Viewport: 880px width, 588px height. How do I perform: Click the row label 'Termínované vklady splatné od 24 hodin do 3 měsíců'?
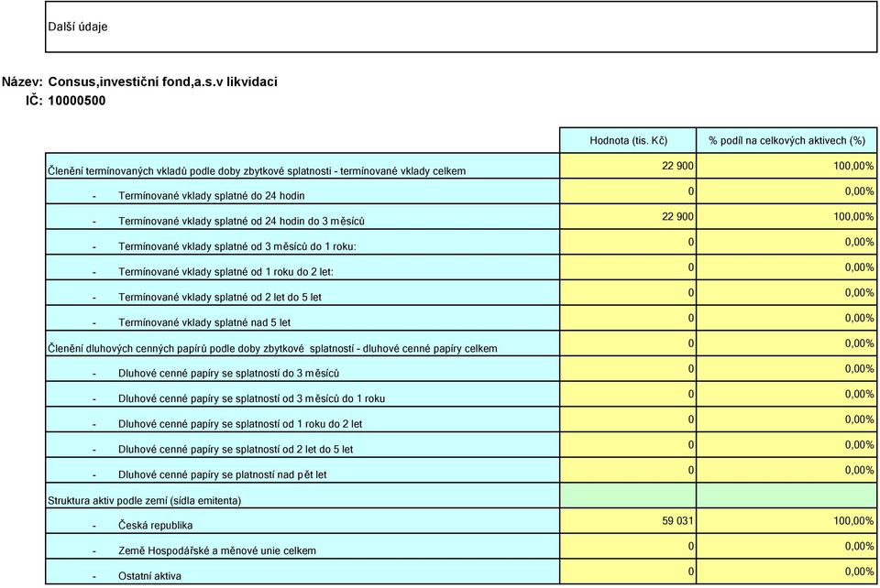coord(241,221)
